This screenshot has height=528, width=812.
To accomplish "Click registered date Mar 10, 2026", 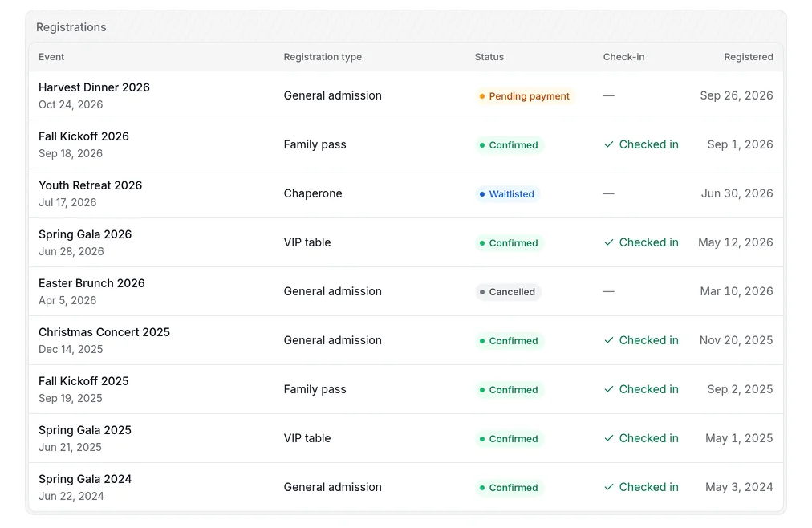I will (737, 291).
